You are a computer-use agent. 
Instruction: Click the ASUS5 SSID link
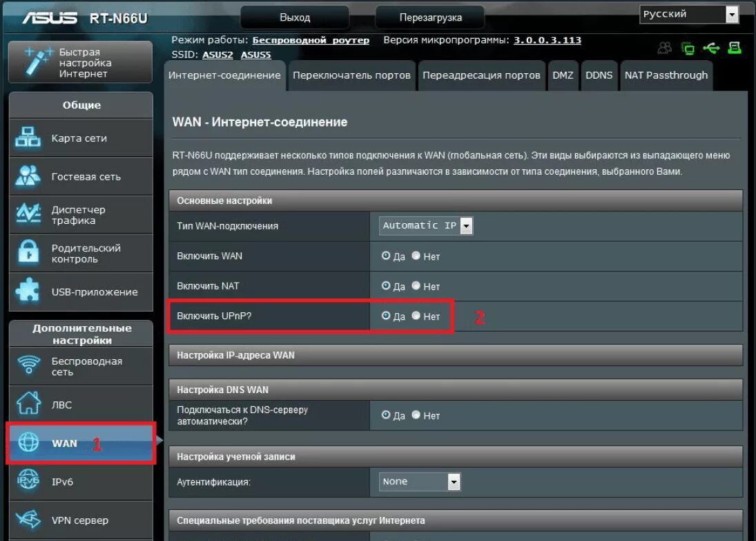point(255,55)
